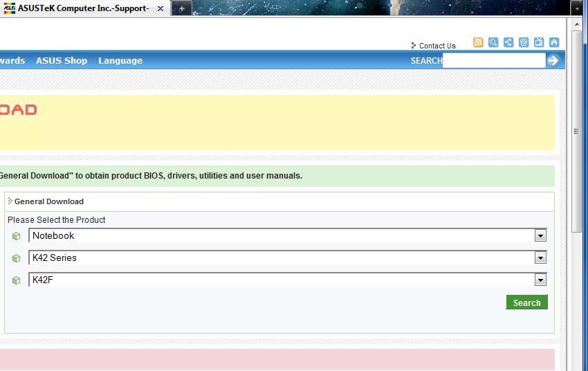
Task: Open the sitemap icon in the header
Action: (x=508, y=42)
